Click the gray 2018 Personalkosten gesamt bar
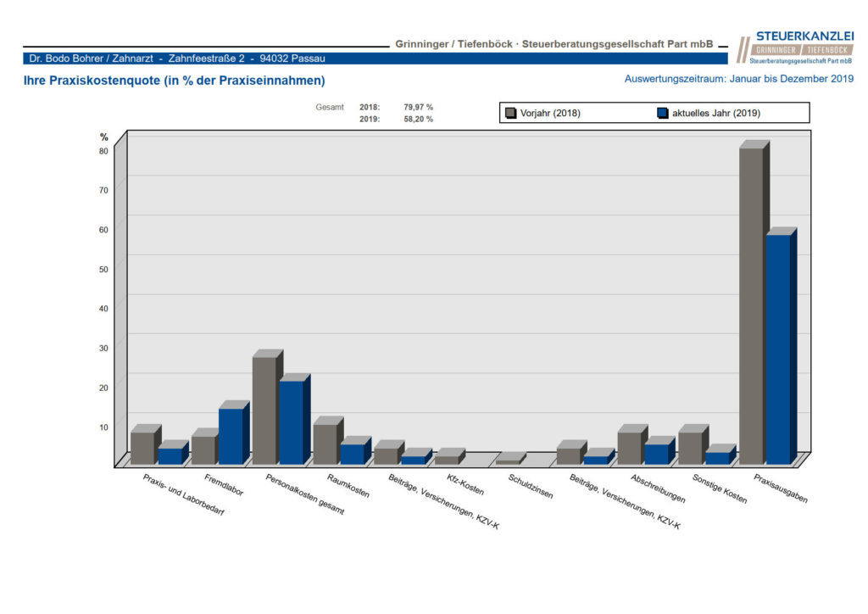Screen dimensions: 868x614 [264, 410]
